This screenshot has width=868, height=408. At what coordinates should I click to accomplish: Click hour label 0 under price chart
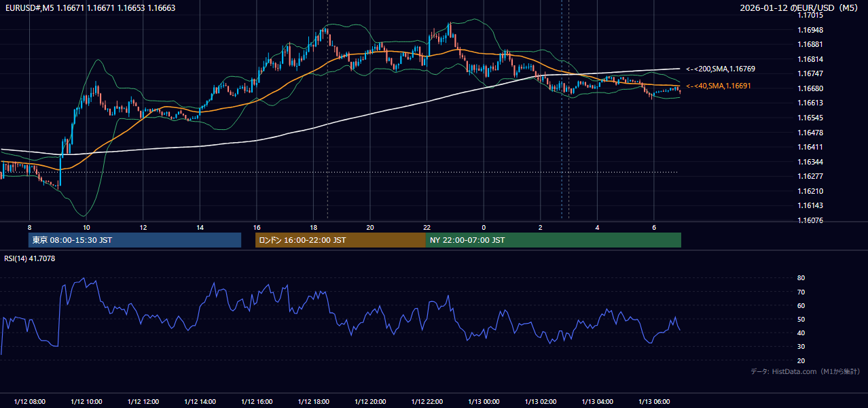tap(484, 227)
